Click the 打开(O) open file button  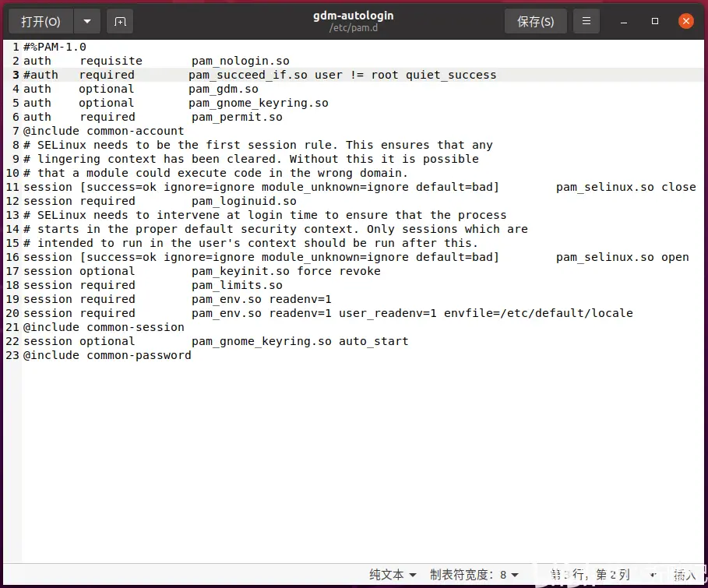pyautogui.click(x=41, y=22)
